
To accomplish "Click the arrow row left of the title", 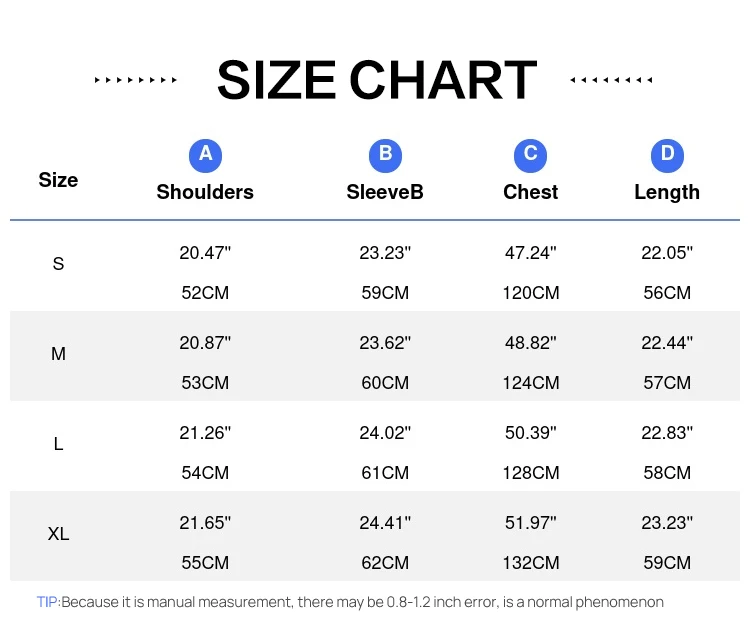I will [x=136, y=80].
